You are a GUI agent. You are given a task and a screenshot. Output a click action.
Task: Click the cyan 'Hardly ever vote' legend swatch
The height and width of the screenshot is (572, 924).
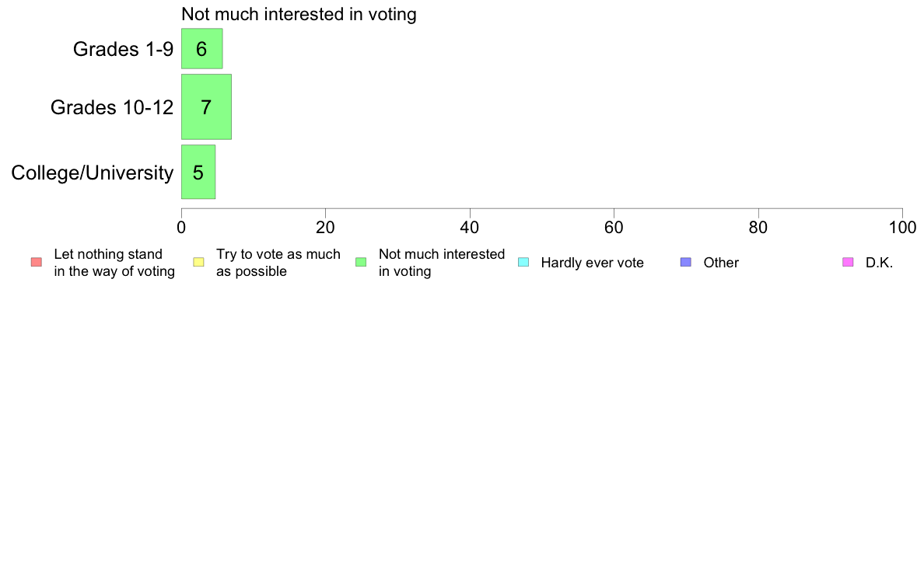(x=523, y=262)
